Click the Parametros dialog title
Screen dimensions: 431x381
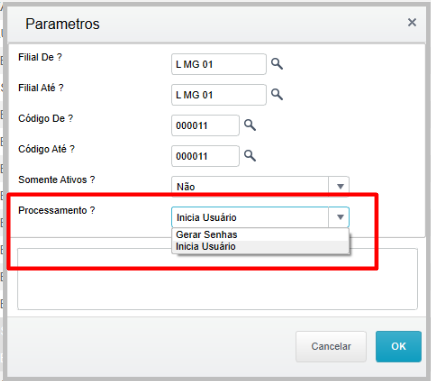point(62,24)
